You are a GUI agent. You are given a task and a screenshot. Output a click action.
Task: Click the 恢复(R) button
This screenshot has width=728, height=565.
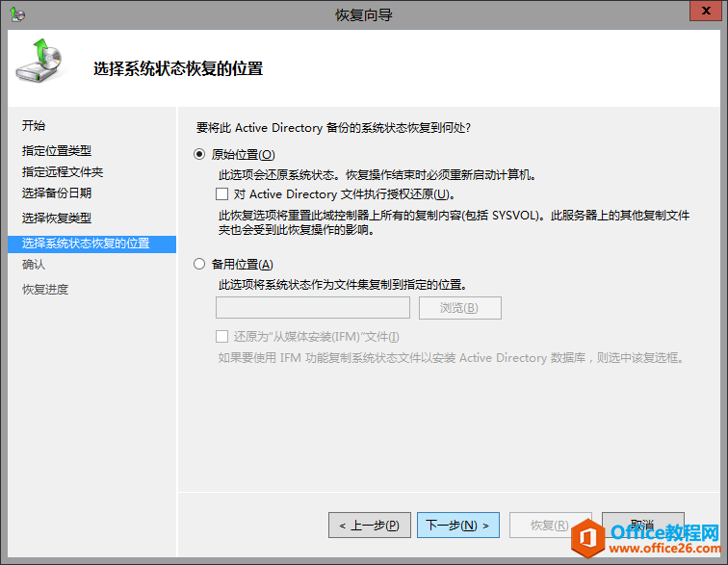[x=550, y=526]
